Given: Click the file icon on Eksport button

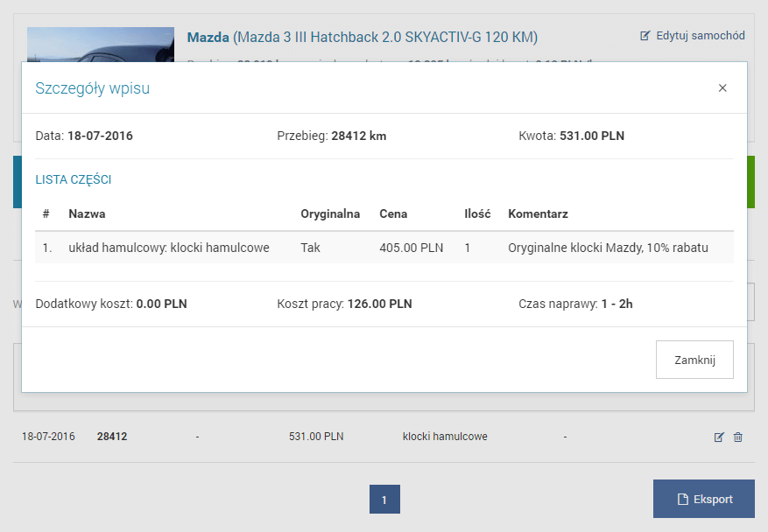Looking at the screenshot, I should tap(682, 500).
